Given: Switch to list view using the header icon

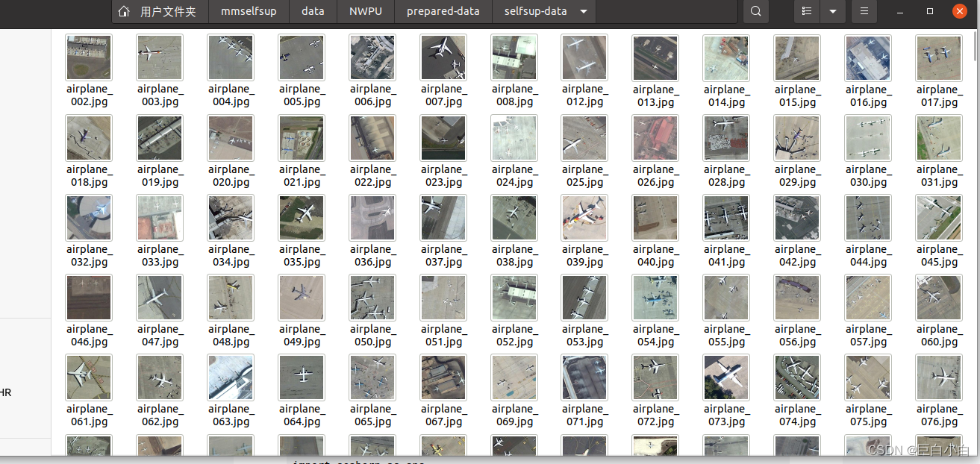Looking at the screenshot, I should point(806,11).
